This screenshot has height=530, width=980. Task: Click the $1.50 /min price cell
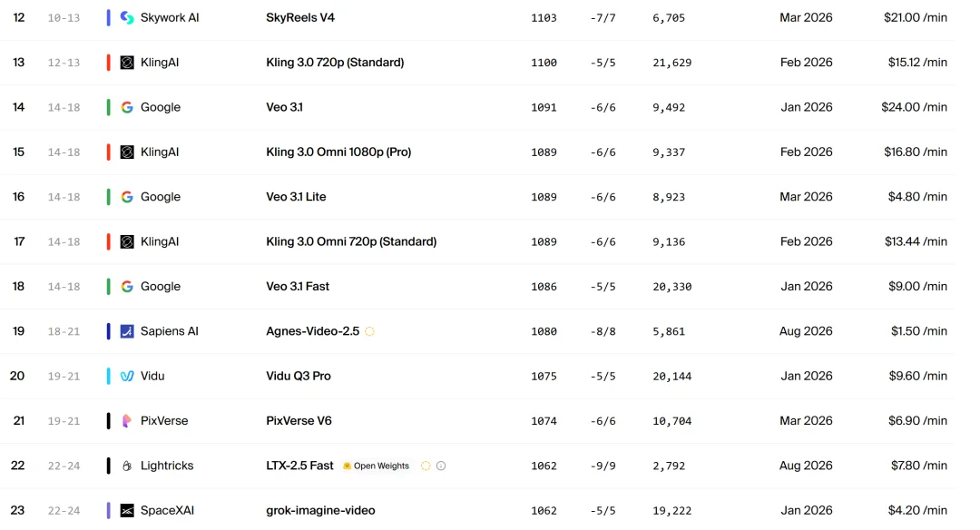point(918,331)
